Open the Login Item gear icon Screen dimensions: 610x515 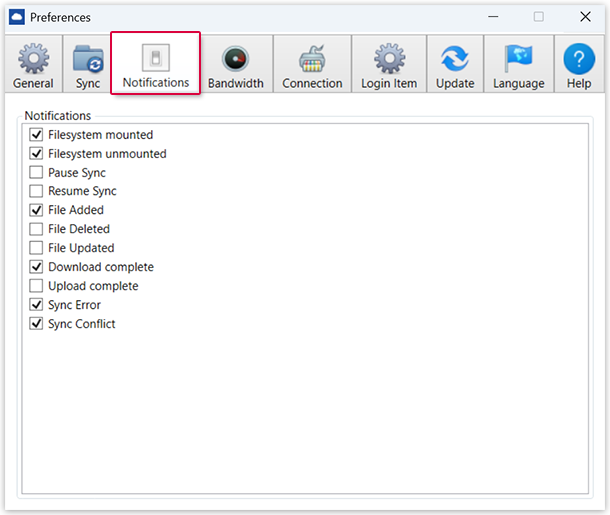[x=389, y=59]
